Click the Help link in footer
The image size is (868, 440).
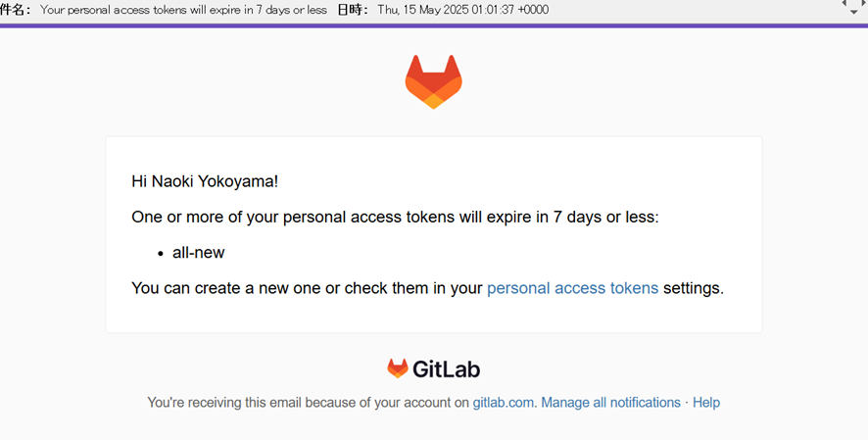pyautogui.click(x=706, y=403)
